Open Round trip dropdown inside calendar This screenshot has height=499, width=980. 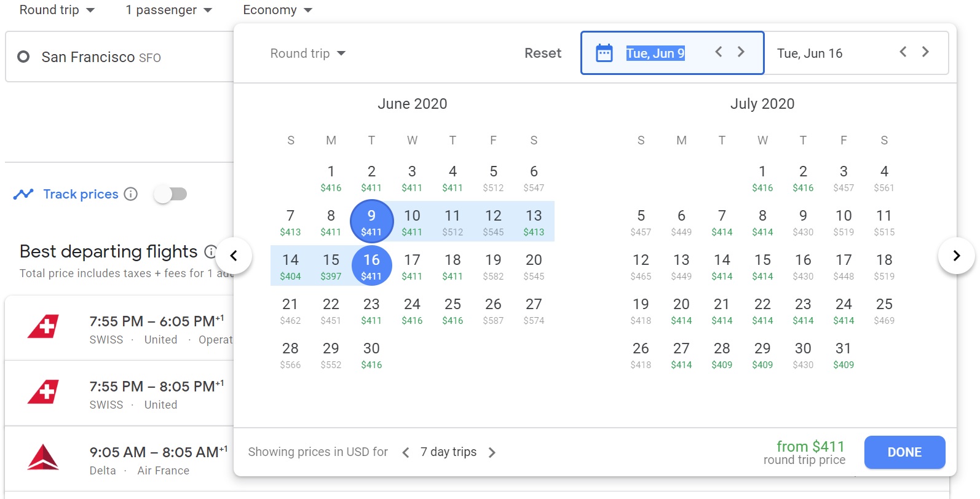pyautogui.click(x=307, y=53)
